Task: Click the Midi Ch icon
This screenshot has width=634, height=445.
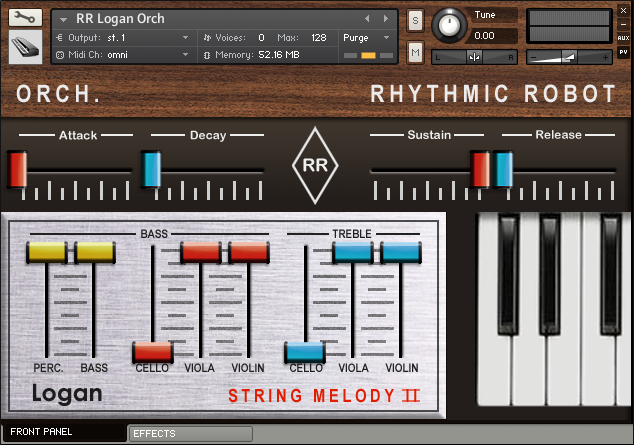Action: pyautogui.click(x=60, y=55)
